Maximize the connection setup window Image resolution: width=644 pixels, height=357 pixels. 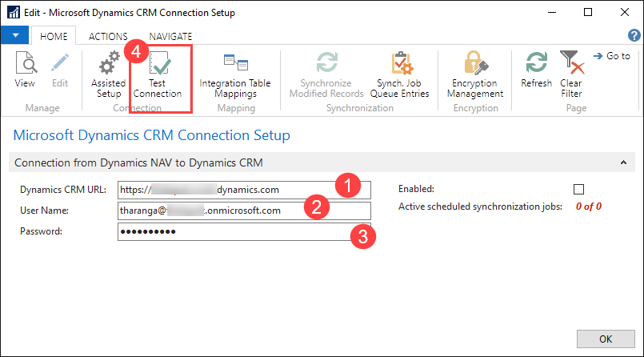click(588, 12)
